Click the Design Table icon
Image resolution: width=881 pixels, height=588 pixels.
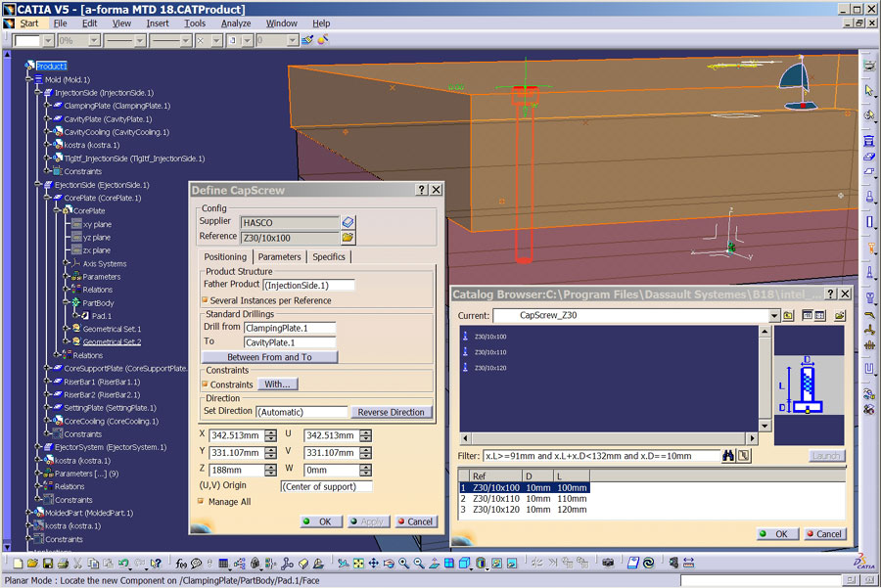coord(223,564)
